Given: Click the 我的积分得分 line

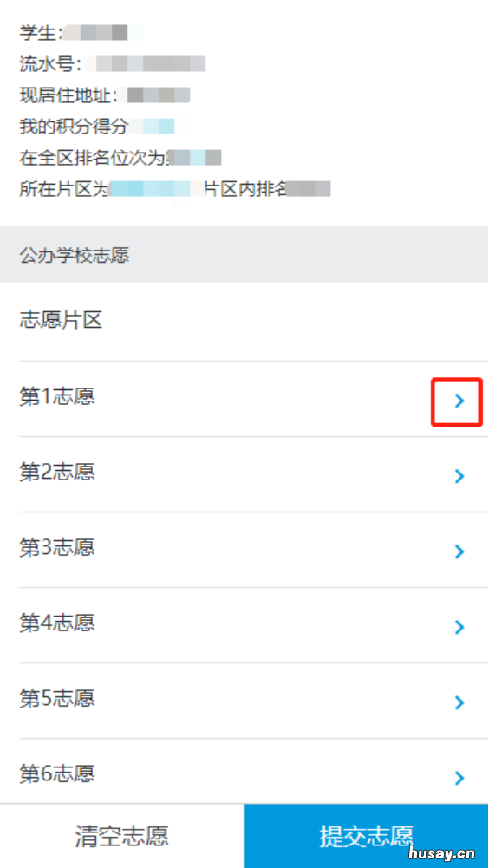Looking at the screenshot, I should [105, 127].
